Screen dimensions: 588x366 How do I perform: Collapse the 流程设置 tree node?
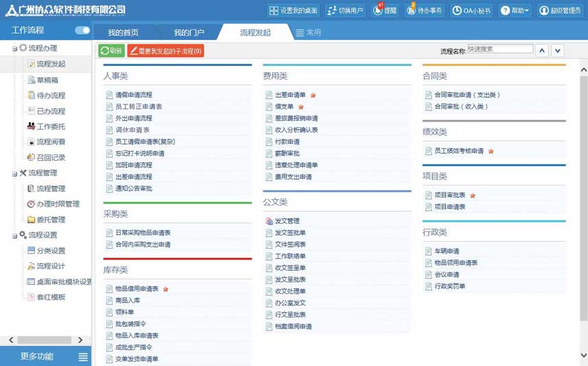pos(14,236)
